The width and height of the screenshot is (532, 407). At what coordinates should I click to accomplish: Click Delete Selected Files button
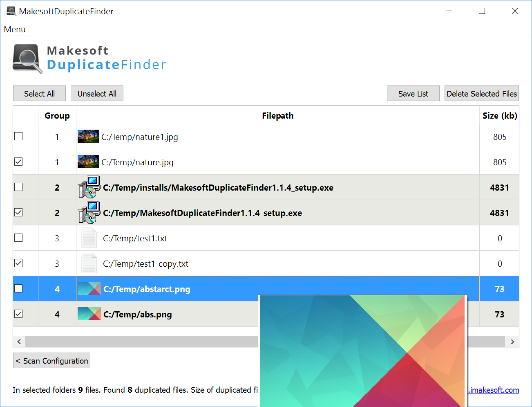pyautogui.click(x=482, y=94)
